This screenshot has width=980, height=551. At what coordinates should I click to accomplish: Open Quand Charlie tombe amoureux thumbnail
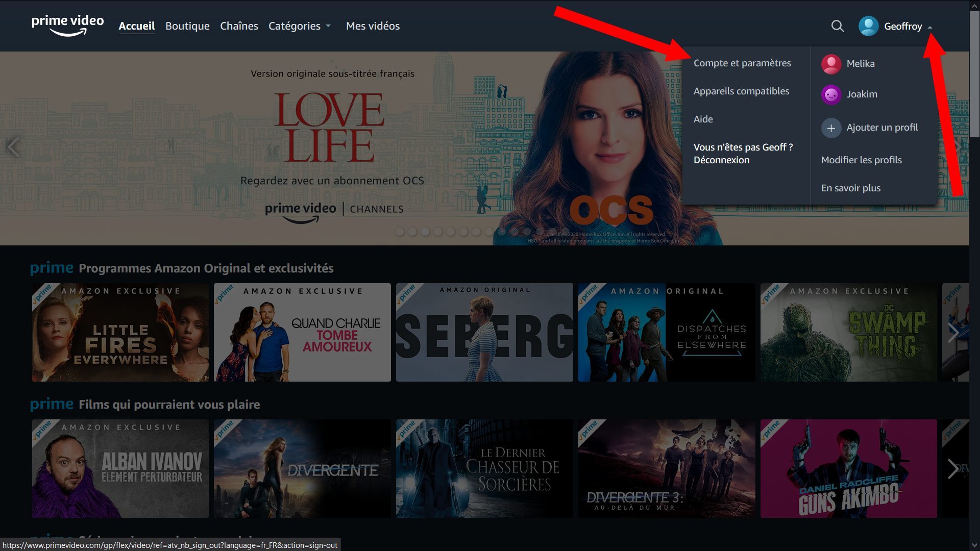[x=302, y=333]
